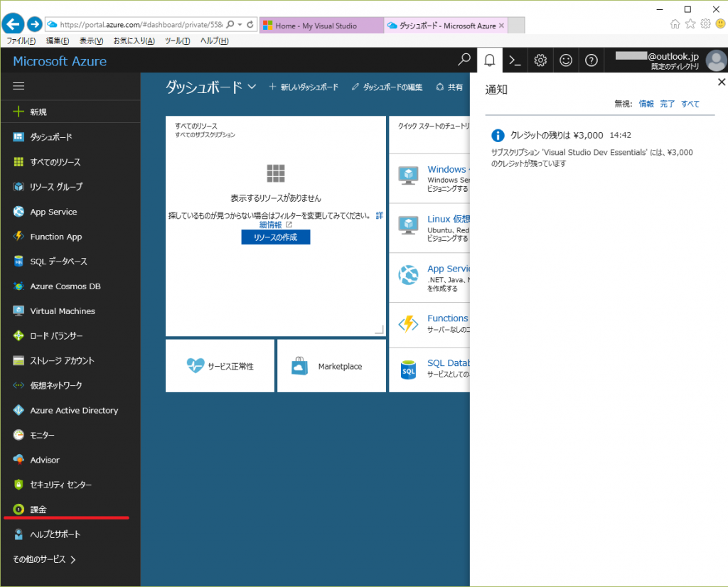The height and width of the screenshot is (587, 728).
Task: Click the ヘルプとサポート icon
Action: click(18, 534)
